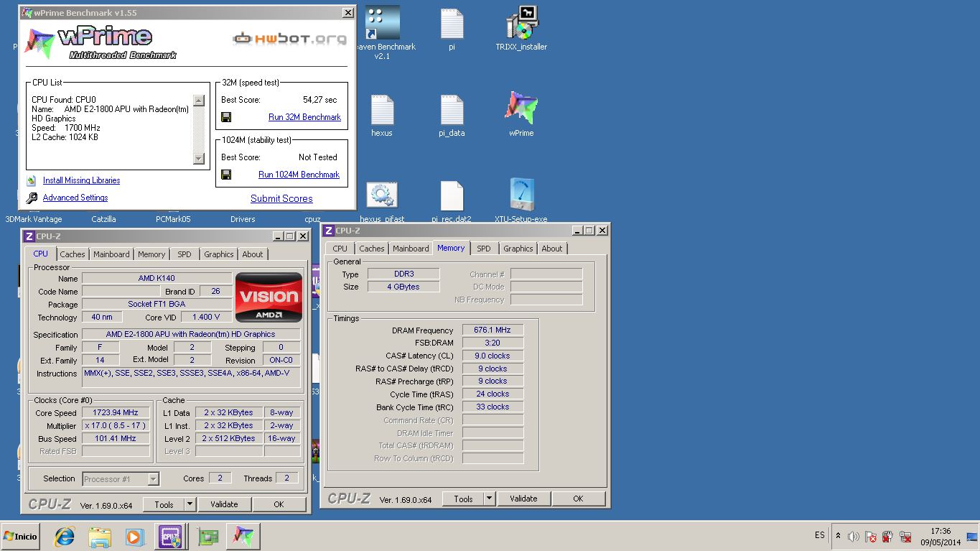Image resolution: width=980 pixels, height=551 pixels.
Task: Click OK in left CPU-Z window
Action: tap(279, 504)
